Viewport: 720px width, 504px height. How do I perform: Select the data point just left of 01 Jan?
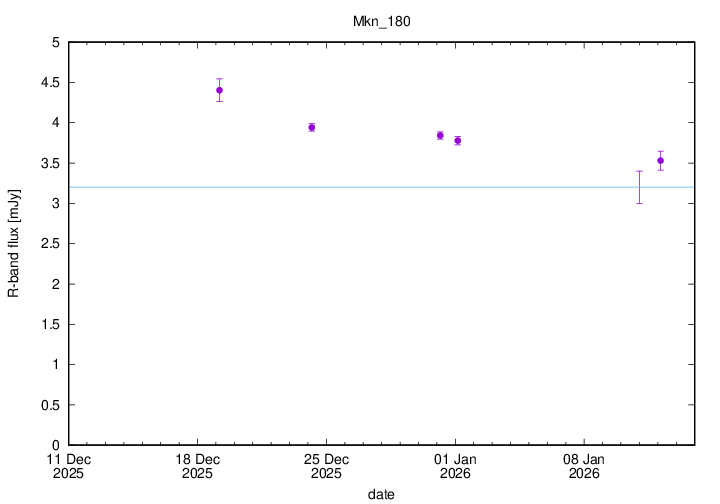[440, 135]
